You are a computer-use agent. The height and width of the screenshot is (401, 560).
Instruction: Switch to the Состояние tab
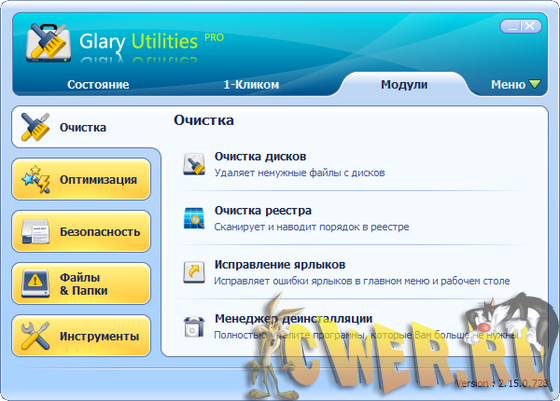coord(98,85)
